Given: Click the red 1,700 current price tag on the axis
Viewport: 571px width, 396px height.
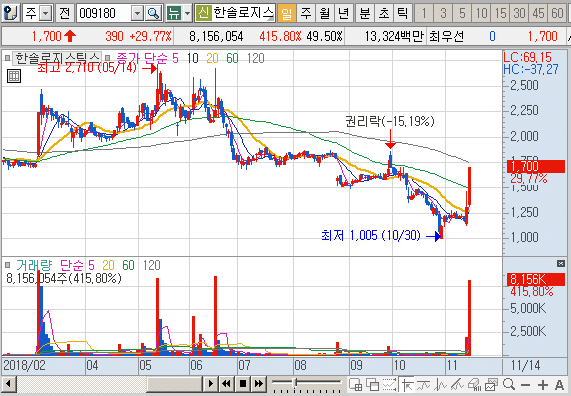Looking at the screenshot, I should pos(536,166).
